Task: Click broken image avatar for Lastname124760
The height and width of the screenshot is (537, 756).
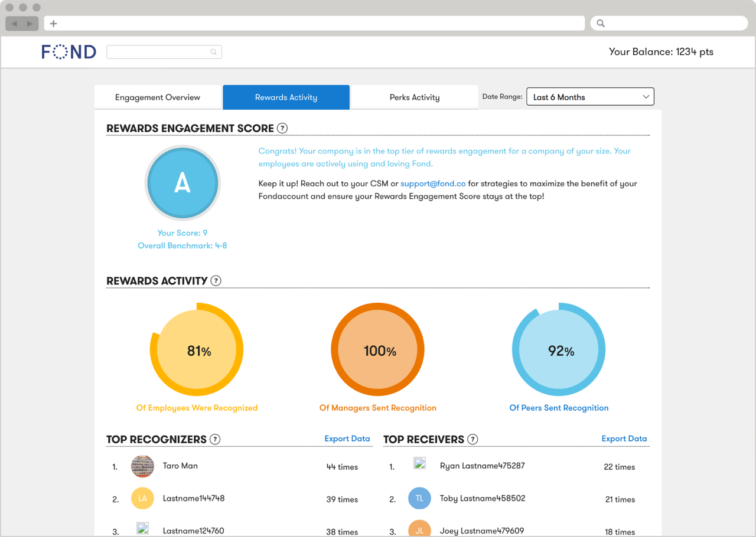Action: tap(142, 528)
